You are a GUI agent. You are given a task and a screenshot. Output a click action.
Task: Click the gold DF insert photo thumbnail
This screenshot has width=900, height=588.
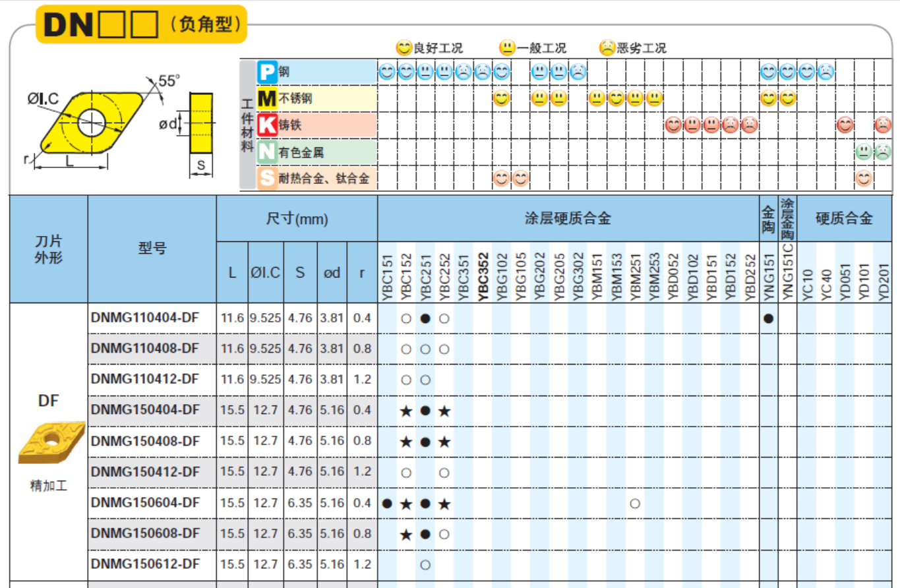coord(51,442)
